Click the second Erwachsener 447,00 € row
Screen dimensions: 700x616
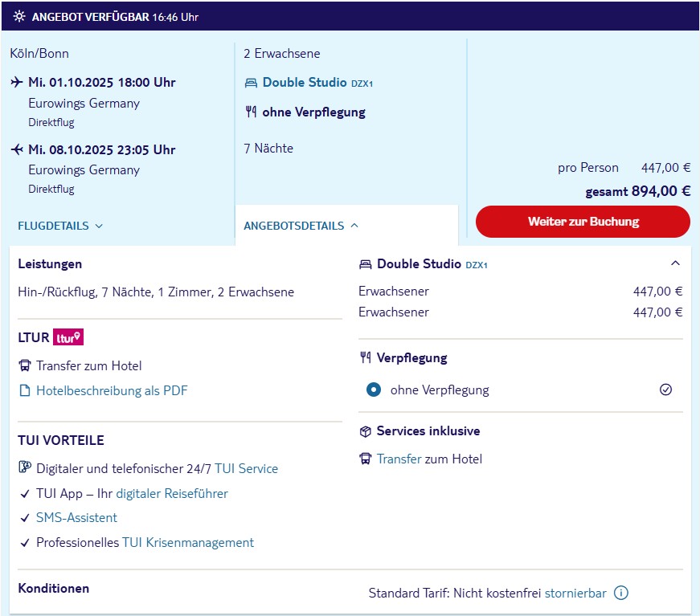tap(521, 312)
